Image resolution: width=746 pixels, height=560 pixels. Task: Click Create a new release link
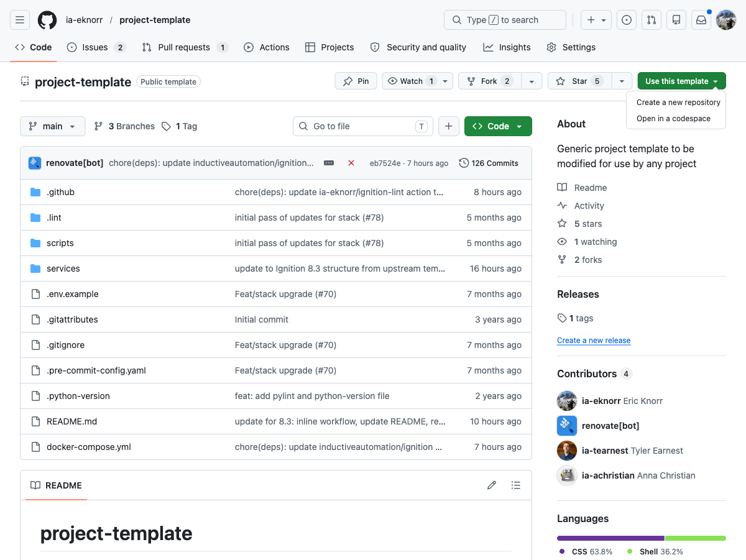pos(594,341)
